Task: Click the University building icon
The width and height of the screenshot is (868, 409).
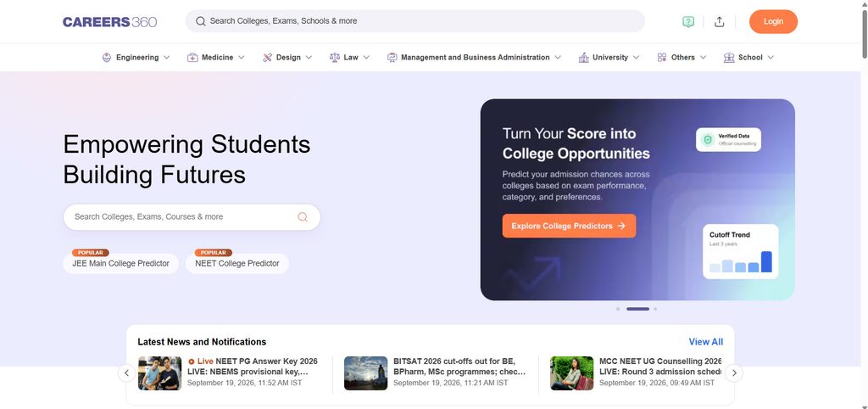Action: (x=583, y=57)
